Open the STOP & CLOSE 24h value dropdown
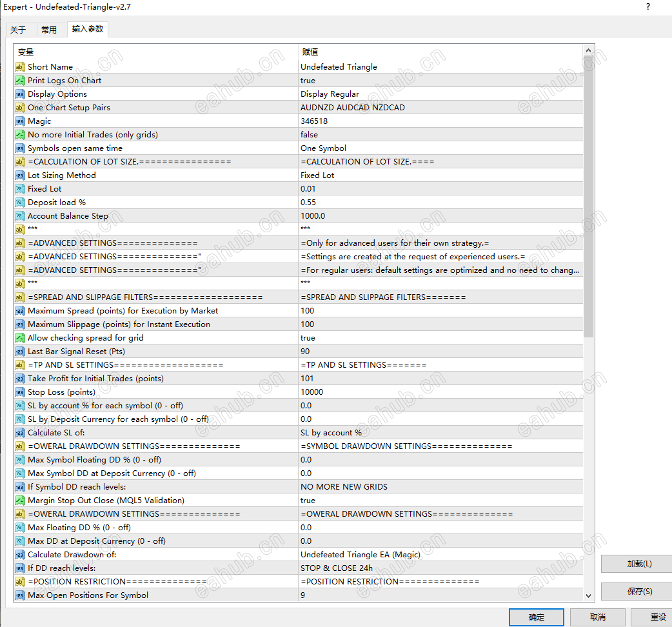This screenshot has height=627, width=672. (x=440, y=568)
